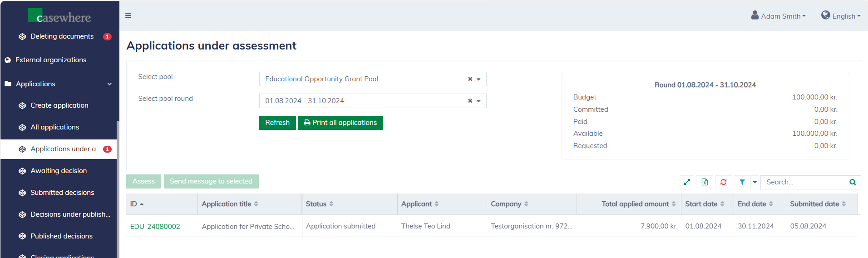Click the search magnifier icon
This screenshot has height=258, width=868.
[853, 182]
